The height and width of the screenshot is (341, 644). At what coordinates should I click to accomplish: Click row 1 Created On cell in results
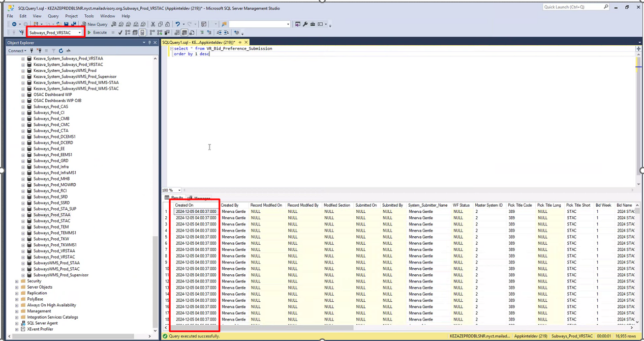click(196, 211)
